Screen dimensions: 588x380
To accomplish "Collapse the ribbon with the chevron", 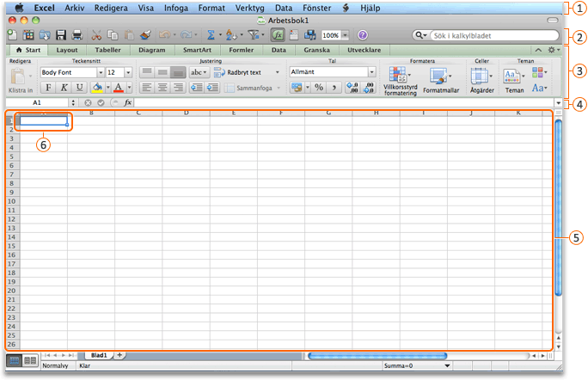I will point(538,50).
